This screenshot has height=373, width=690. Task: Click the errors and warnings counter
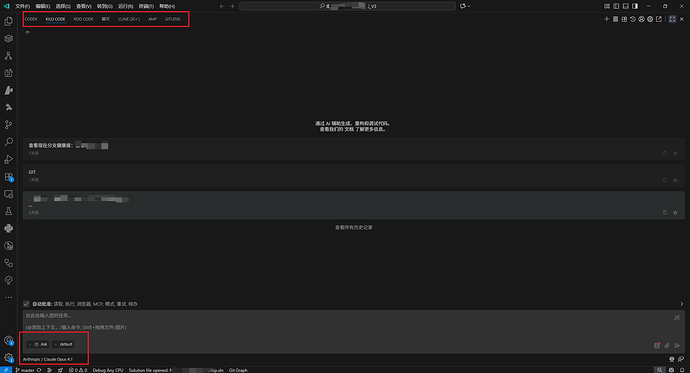[x=78, y=370]
